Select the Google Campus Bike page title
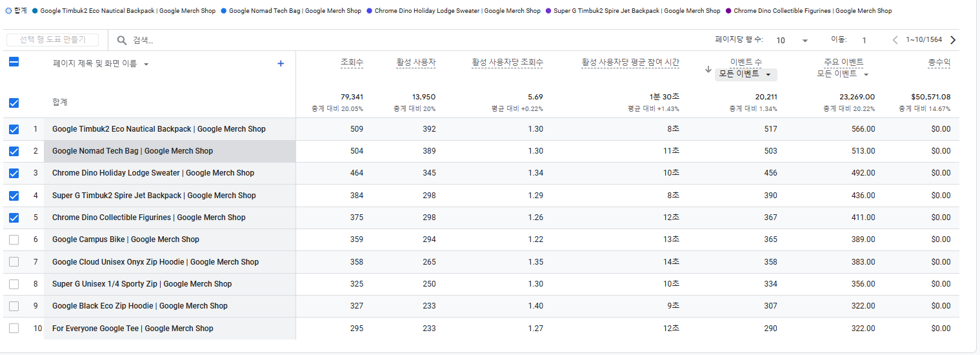 click(126, 239)
